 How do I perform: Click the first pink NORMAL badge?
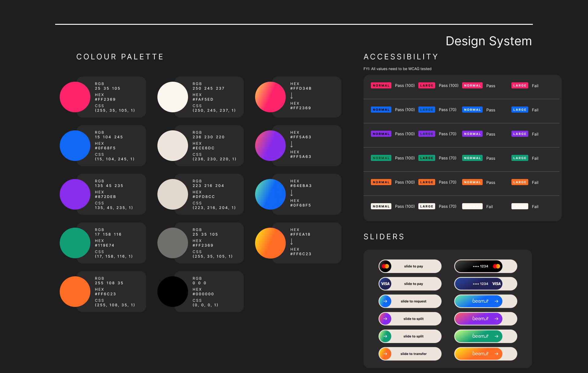pos(381,86)
